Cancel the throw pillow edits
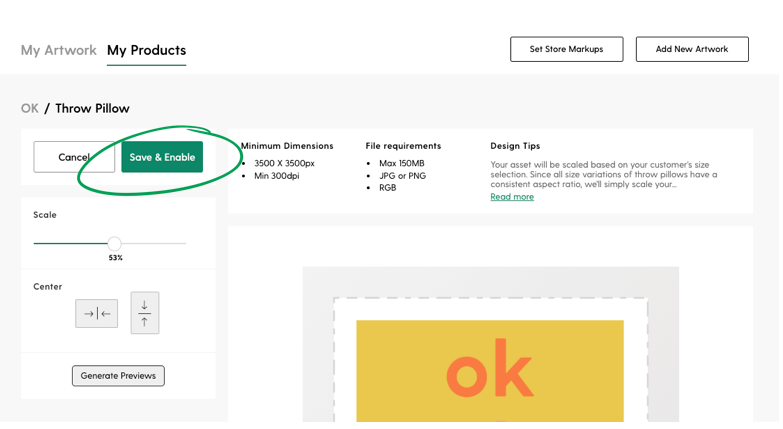 pos(74,157)
